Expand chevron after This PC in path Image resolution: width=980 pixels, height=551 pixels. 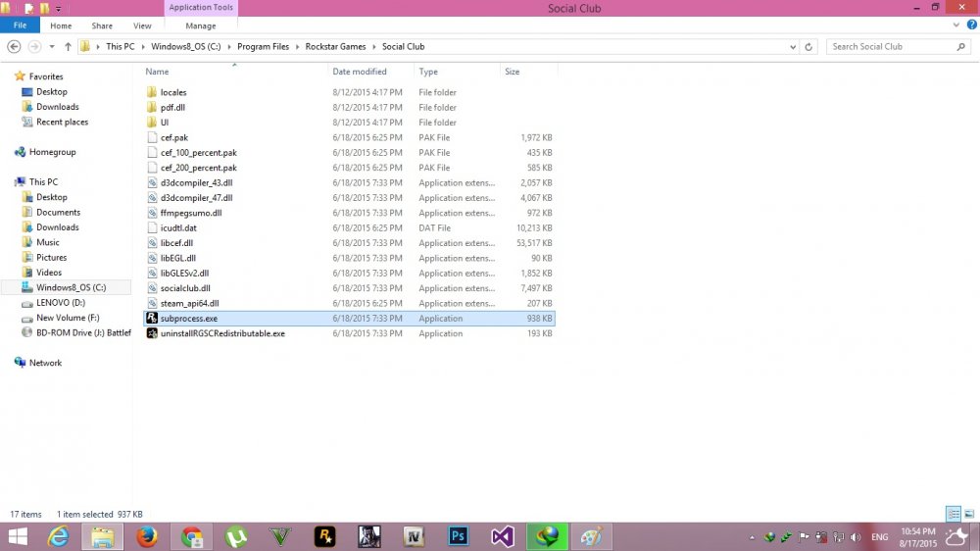[142, 46]
